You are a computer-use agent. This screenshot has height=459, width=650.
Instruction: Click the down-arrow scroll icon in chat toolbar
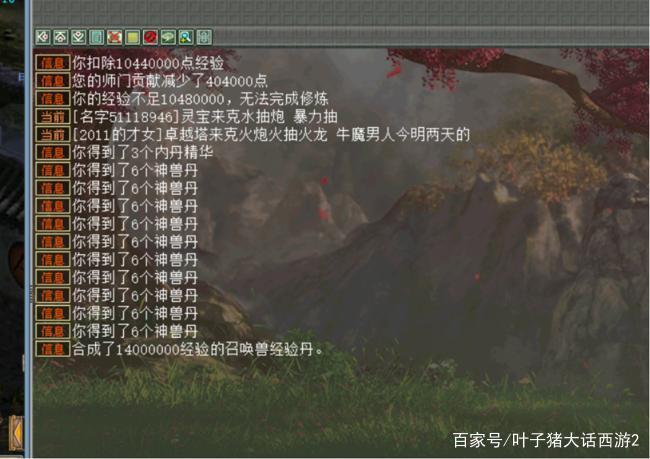[79, 37]
